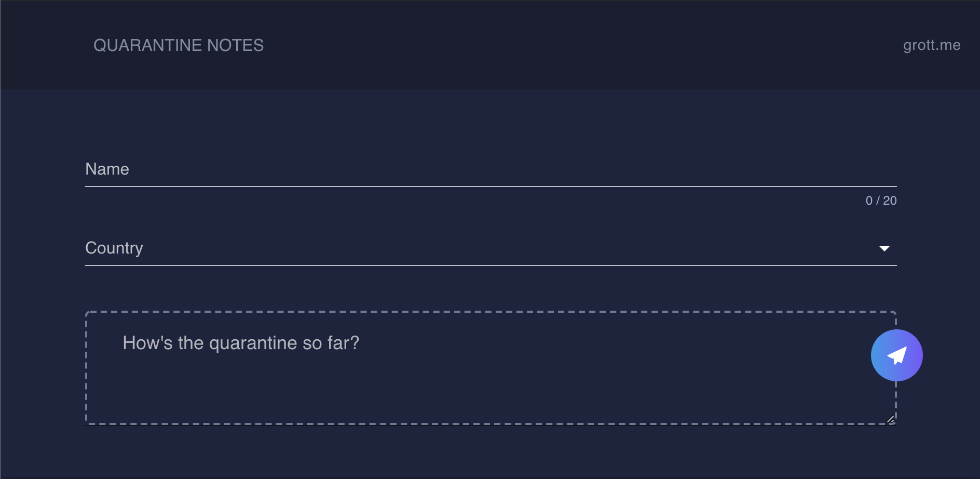Viewport: 980px width, 479px height.
Task: Expand the Country select field
Action: point(491,248)
